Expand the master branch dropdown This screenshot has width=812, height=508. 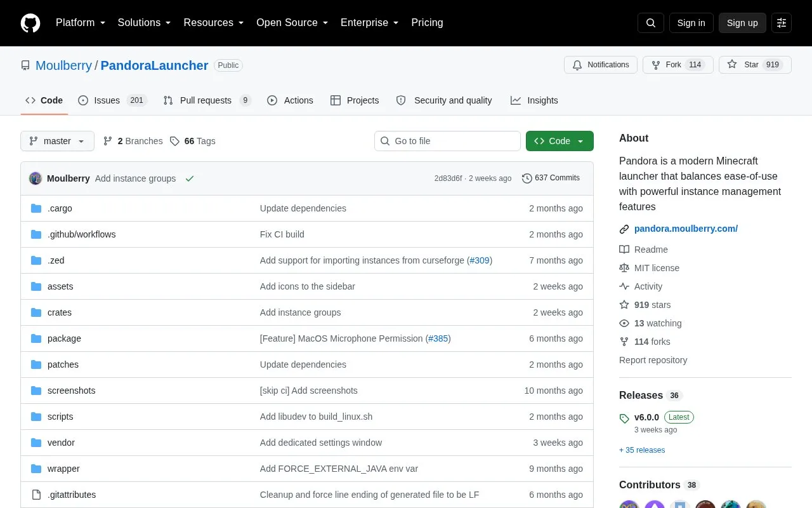[x=57, y=141]
